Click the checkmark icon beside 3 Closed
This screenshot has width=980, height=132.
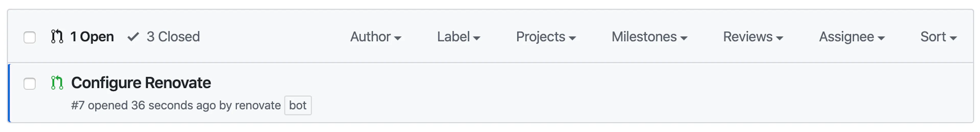tap(133, 37)
